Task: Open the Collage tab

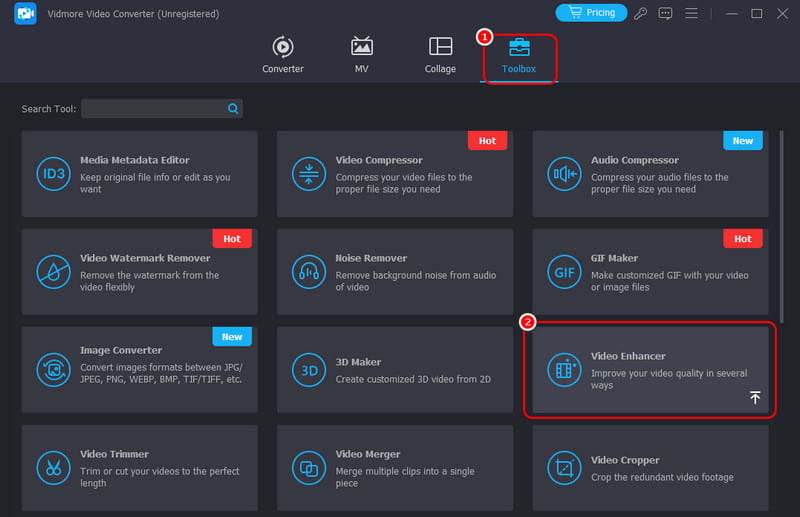Action: click(440, 56)
